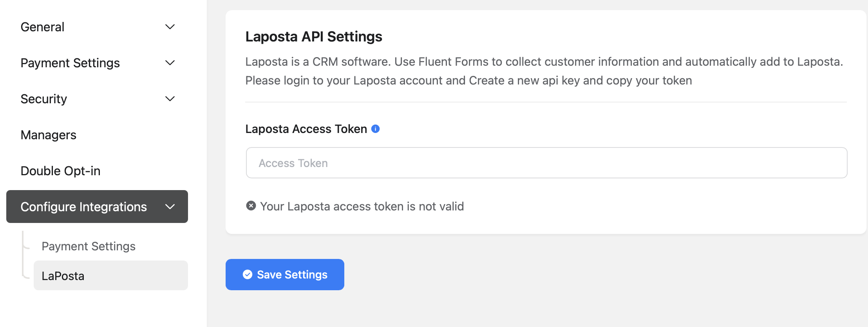
Task: Open the Security menu item
Action: click(x=97, y=99)
